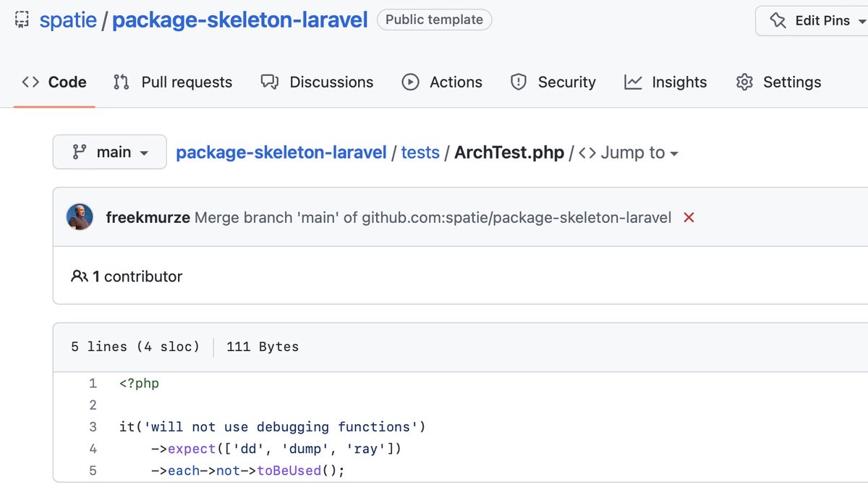
Task: Click the Code brackets icon
Action: click(30, 82)
